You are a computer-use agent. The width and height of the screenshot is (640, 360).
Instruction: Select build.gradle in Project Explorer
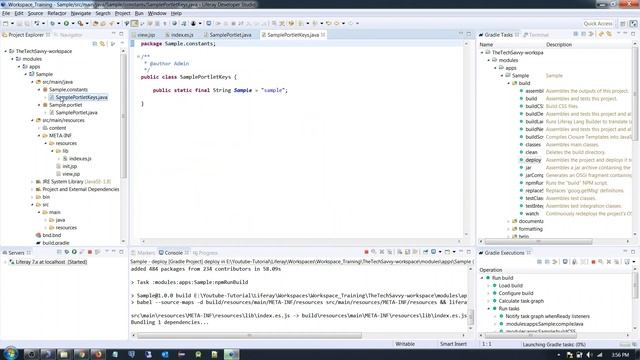[56, 243]
